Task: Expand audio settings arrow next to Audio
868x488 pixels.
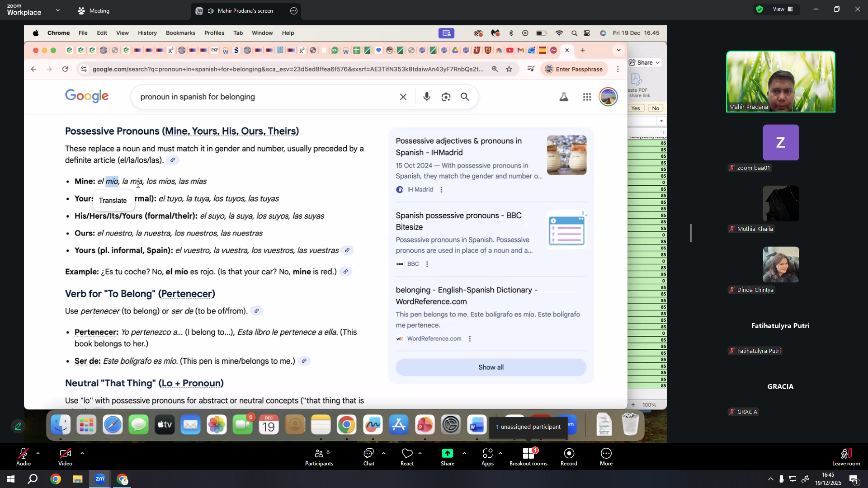Action: (38, 453)
